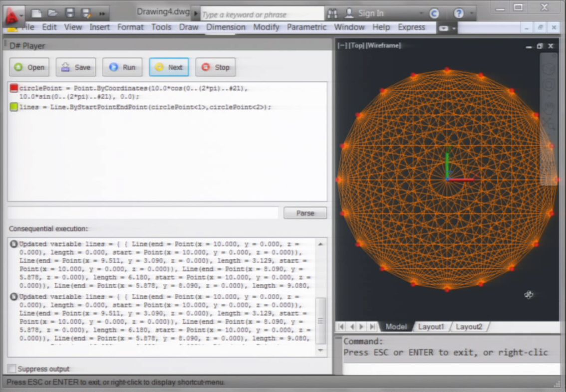
Task: Open the Express menu
Action: click(x=411, y=27)
